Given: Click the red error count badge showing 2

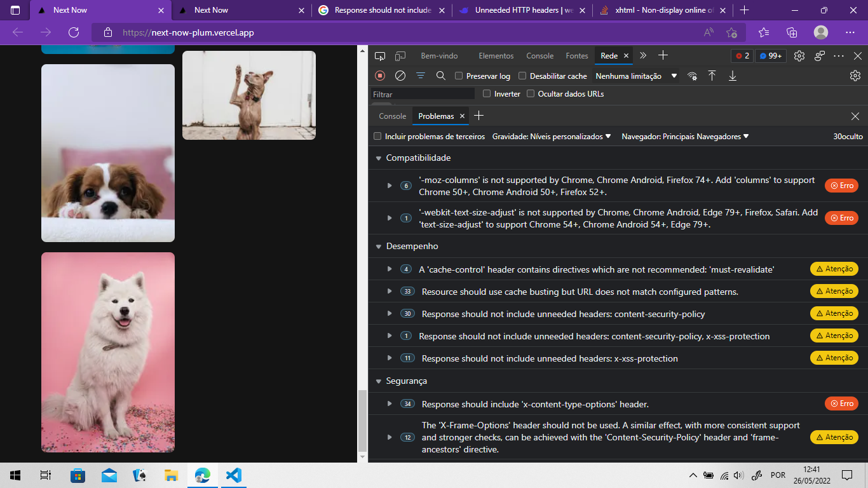Looking at the screenshot, I should tap(742, 56).
